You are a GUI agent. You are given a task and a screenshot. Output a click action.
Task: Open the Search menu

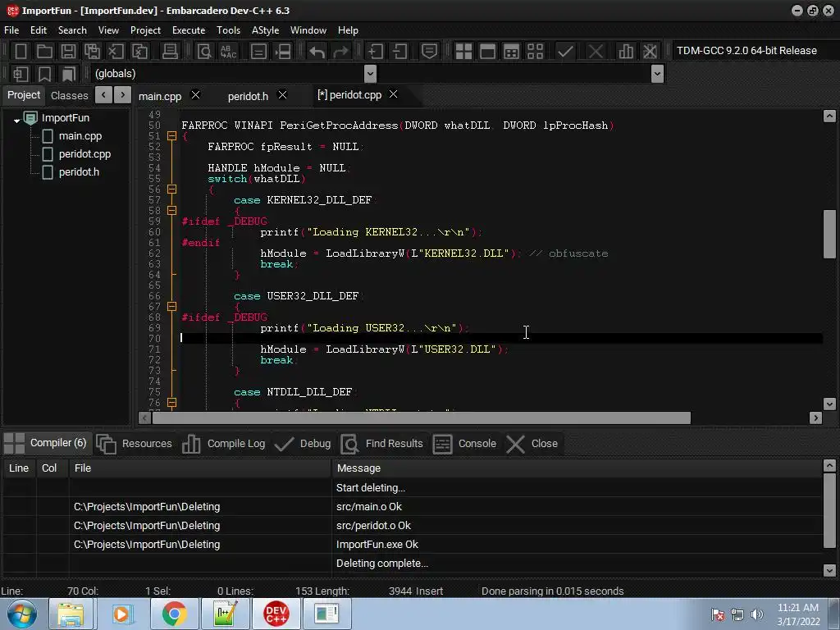[72, 30]
